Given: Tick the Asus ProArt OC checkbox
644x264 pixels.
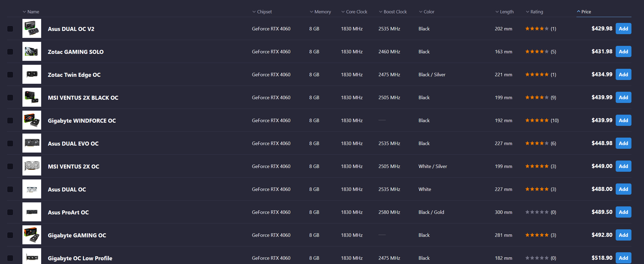Looking at the screenshot, I should pyautogui.click(x=10, y=212).
